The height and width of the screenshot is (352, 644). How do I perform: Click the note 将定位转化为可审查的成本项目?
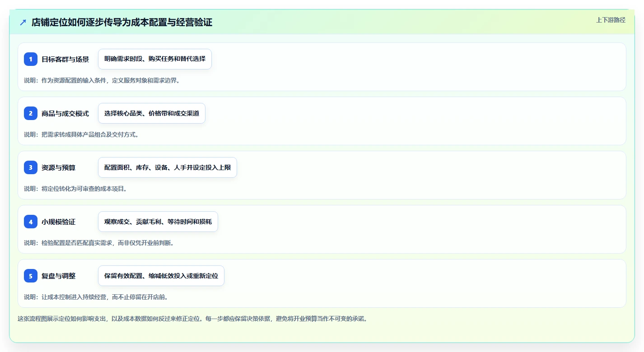click(84, 189)
